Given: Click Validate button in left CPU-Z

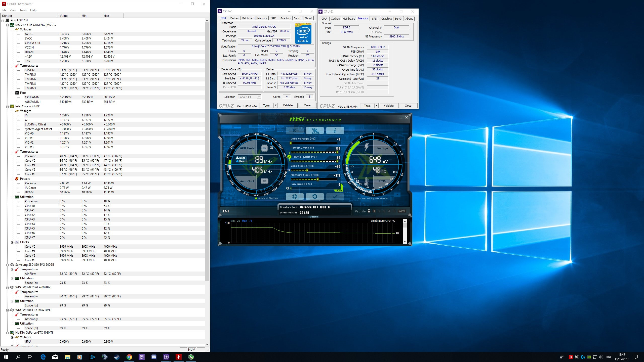Looking at the screenshot, I should [x=288, y=105].
